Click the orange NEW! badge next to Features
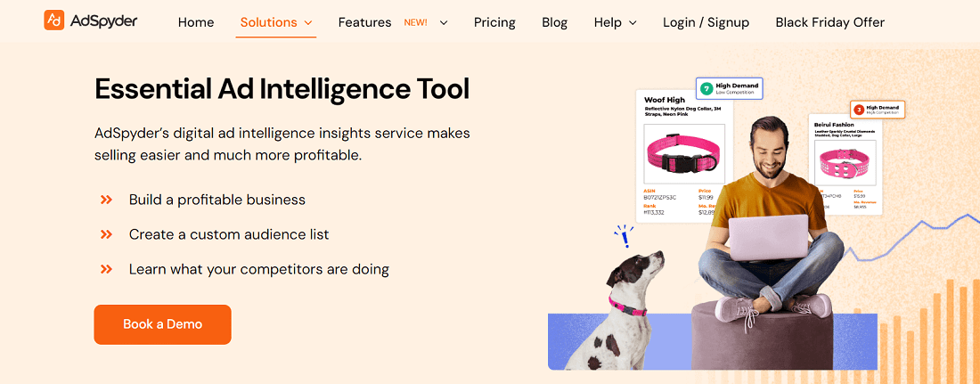This screenshot has height=384, width=980. [415, 22]
